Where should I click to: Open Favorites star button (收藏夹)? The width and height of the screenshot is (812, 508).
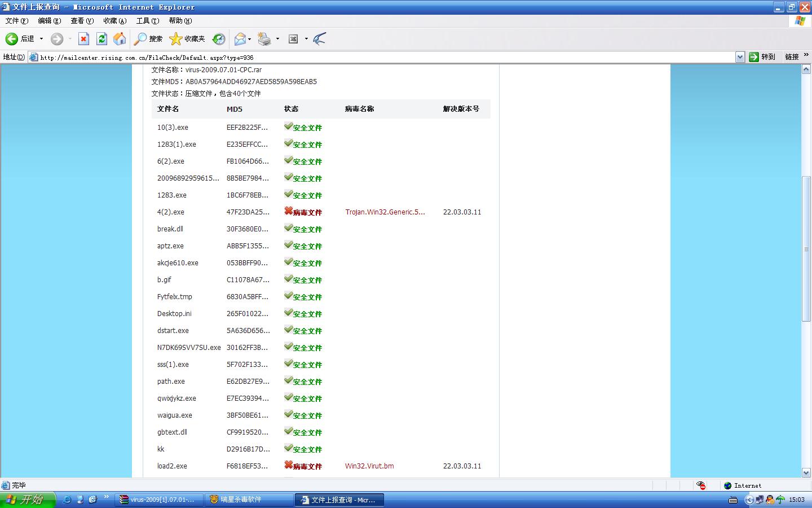pos(187,39)
